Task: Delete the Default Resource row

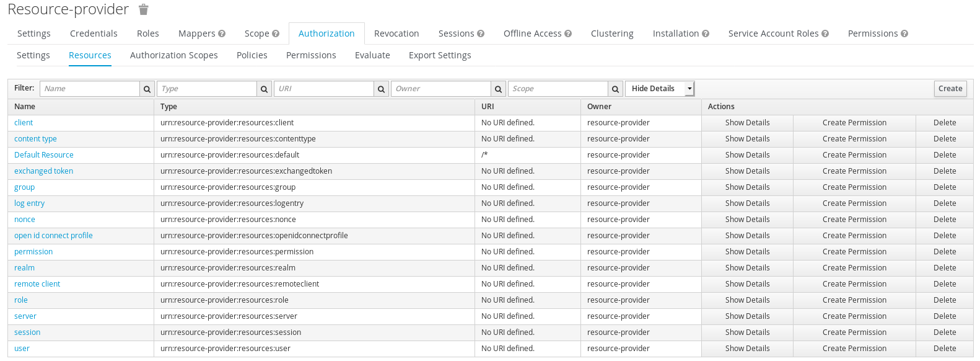Action: [945, 155]
